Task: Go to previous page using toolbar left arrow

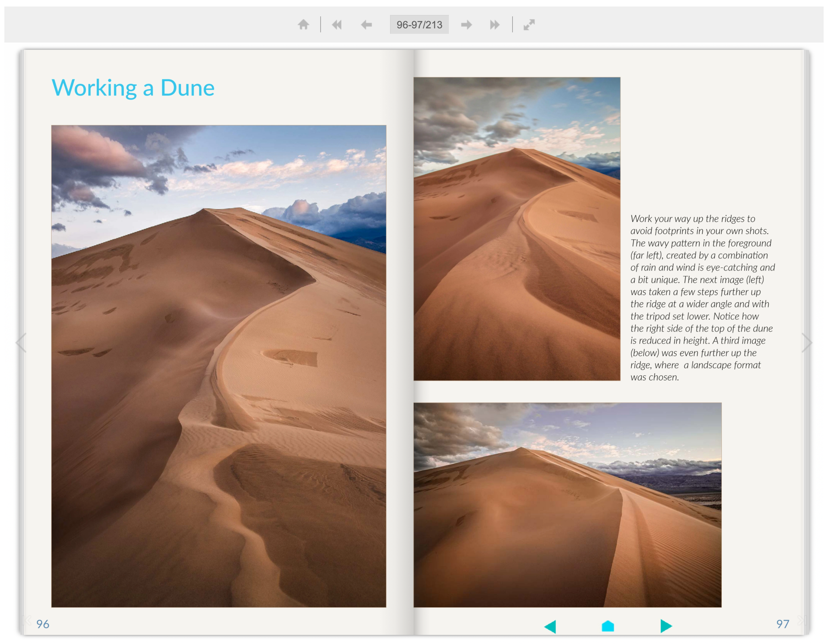Action: [x=366, y=25]
